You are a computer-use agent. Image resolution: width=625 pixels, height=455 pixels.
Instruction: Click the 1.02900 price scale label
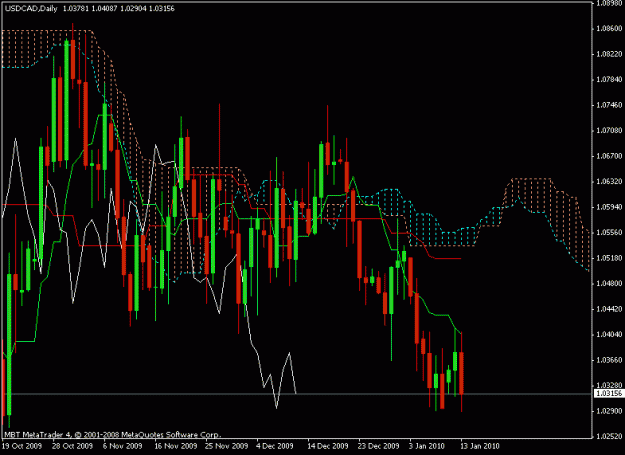tap(609, 411)
